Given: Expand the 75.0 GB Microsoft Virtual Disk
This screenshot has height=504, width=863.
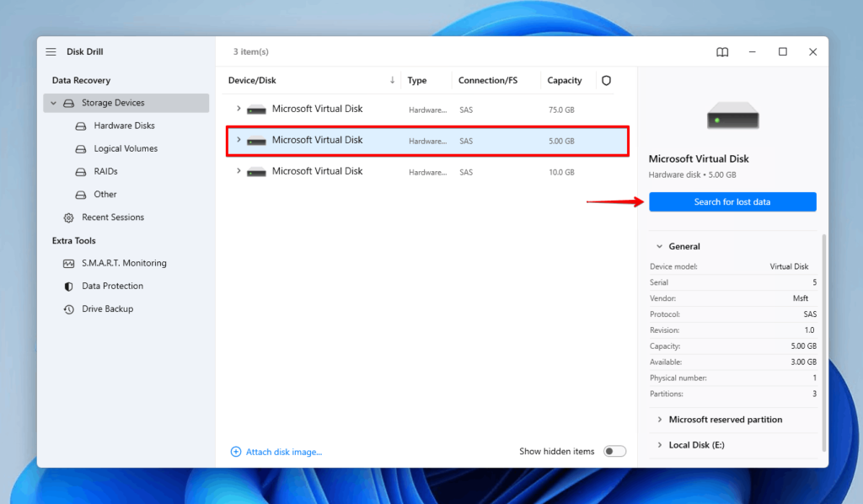Looking at the screenshot, I should coord(239,109).
